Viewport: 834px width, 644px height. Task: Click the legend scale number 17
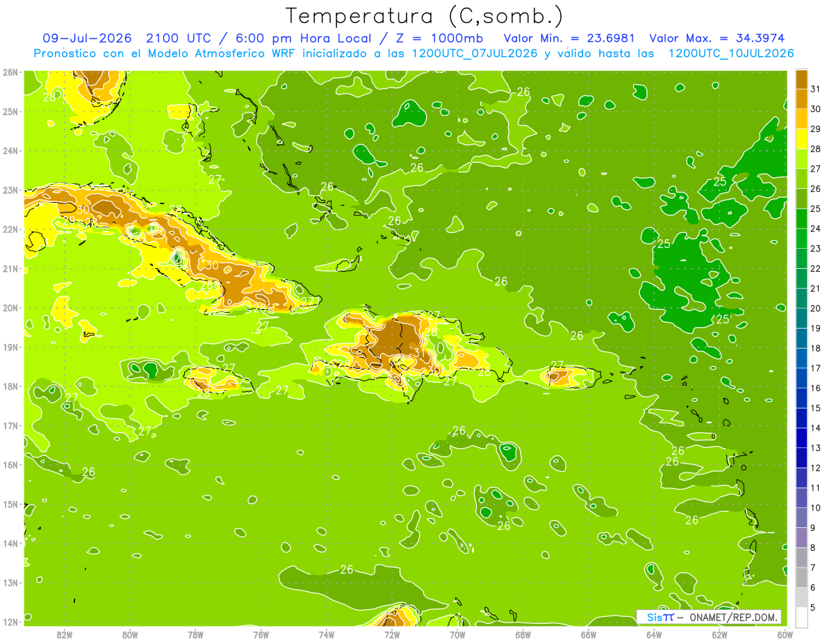click(817, 368)
